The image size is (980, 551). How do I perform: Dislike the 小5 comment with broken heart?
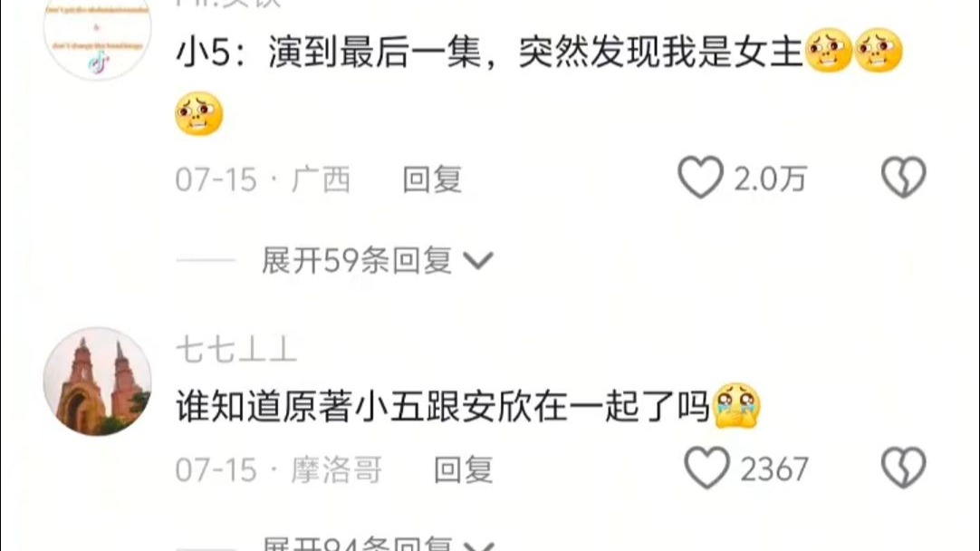[x=904, y=178]
